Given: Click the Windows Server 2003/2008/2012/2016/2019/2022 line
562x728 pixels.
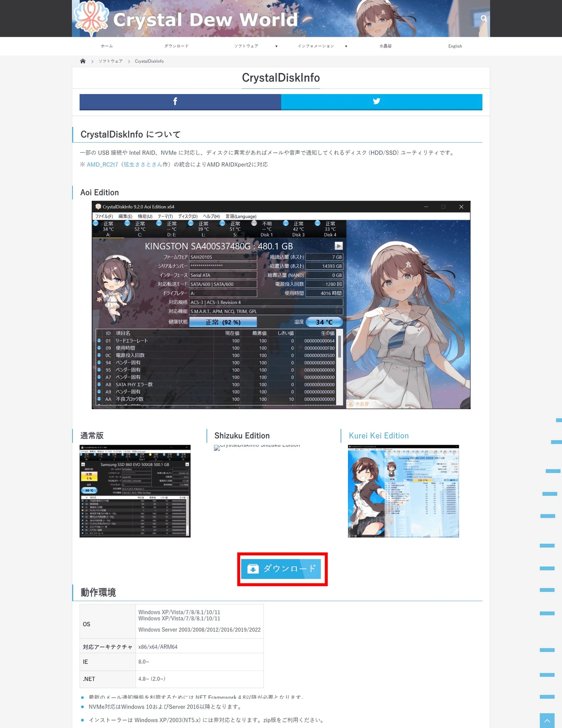Looking at the screenshot, I should click(x=199, y=630).
